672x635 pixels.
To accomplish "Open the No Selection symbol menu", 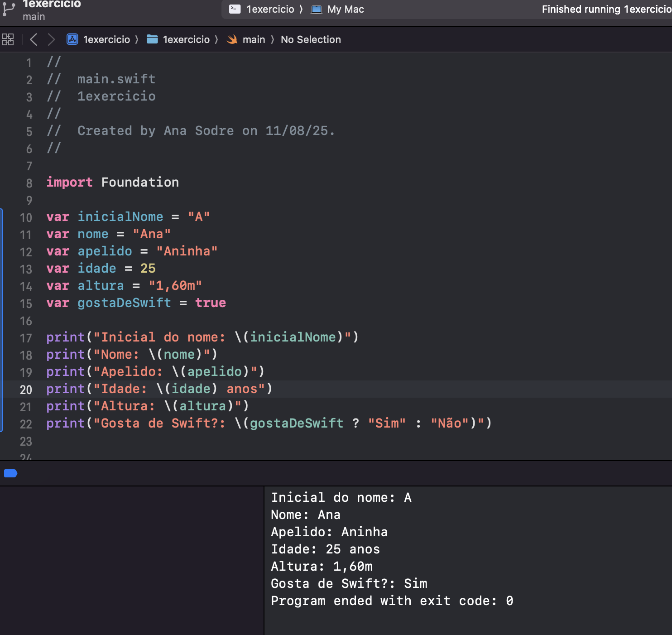I will coord(311,39).
